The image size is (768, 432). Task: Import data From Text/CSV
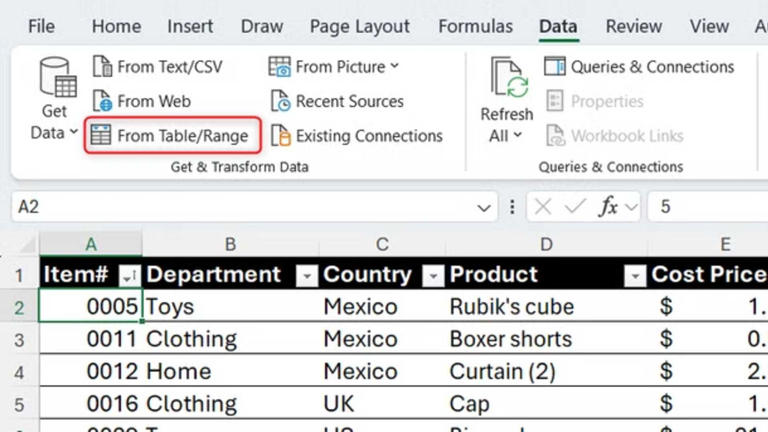pyautogui.click(x=157, y=67)
